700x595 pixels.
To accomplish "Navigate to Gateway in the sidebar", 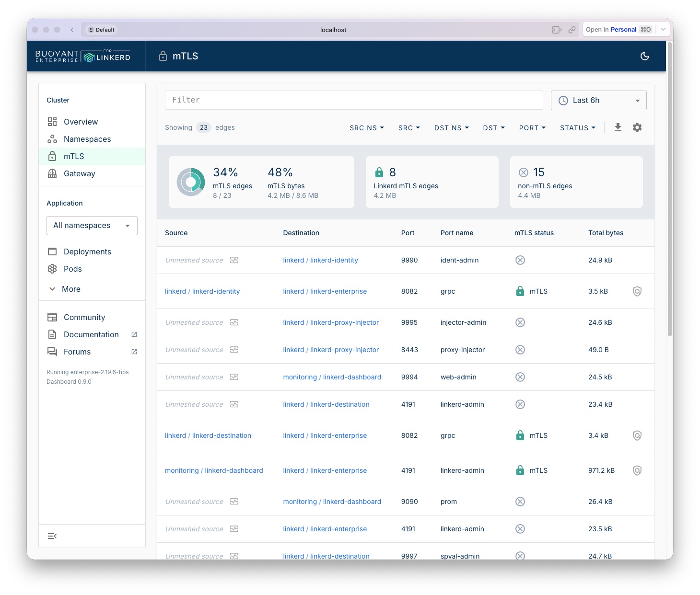I will [x=79, y=173].
